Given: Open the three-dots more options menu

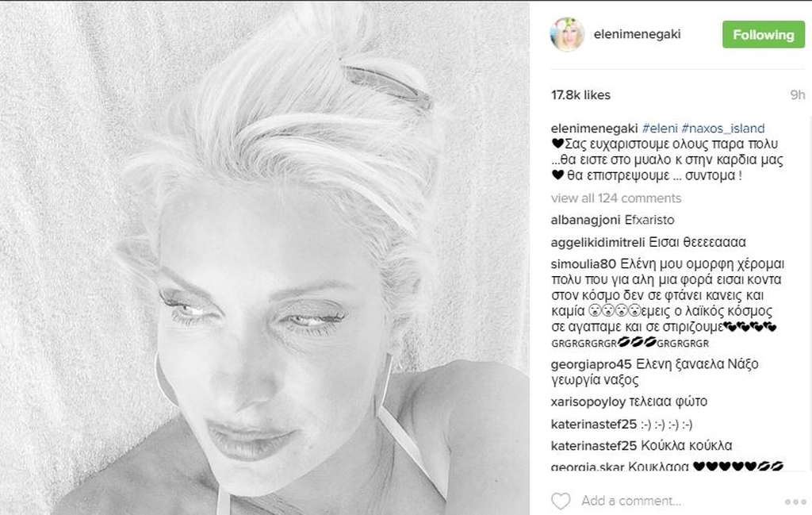Looking at the screenshot, I should [x=795, y=502].
